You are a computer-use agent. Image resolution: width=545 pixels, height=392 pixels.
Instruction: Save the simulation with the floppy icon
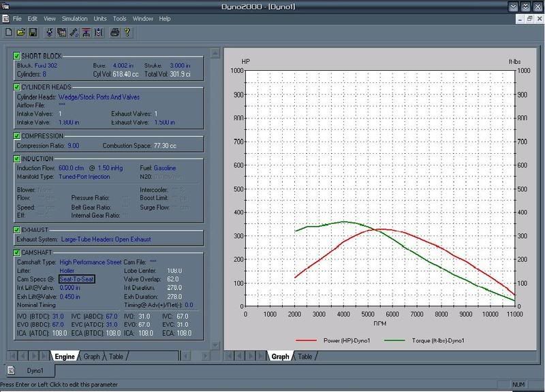pos(33,33)
